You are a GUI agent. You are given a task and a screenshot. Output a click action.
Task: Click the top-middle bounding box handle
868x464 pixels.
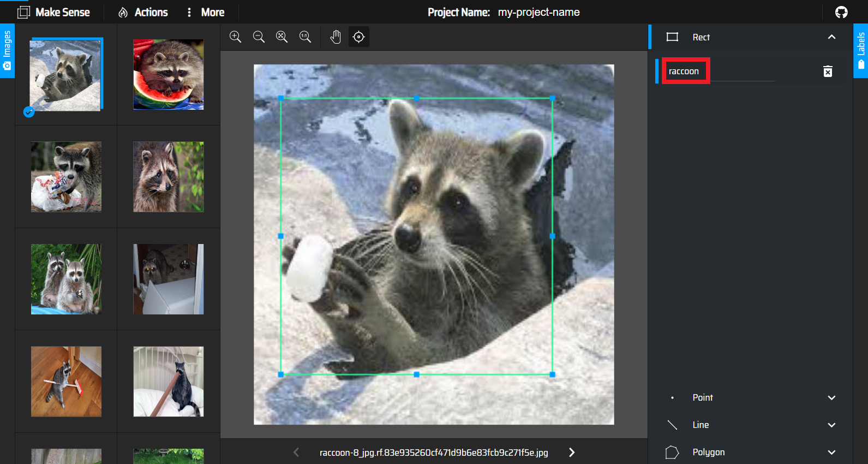tap(416, 98)
